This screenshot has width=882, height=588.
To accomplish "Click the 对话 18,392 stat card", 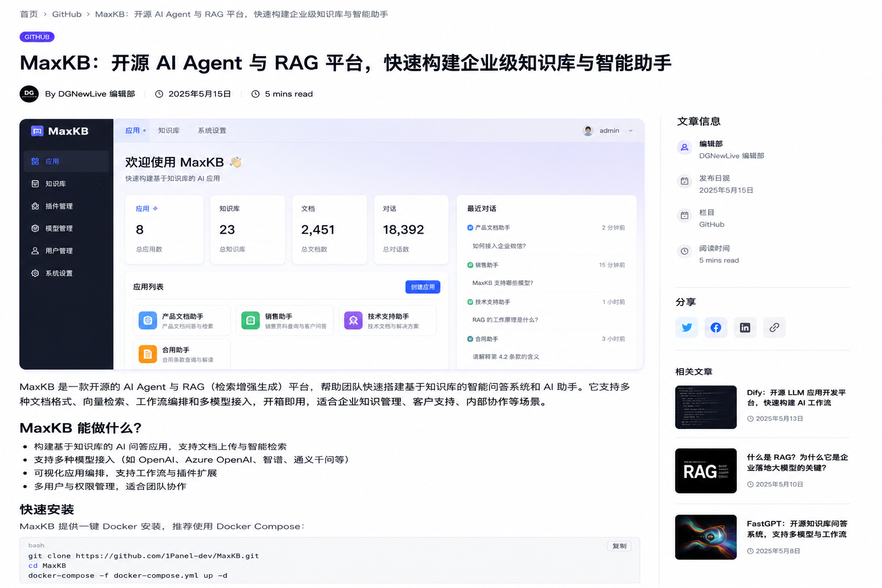I will point(411,230).
